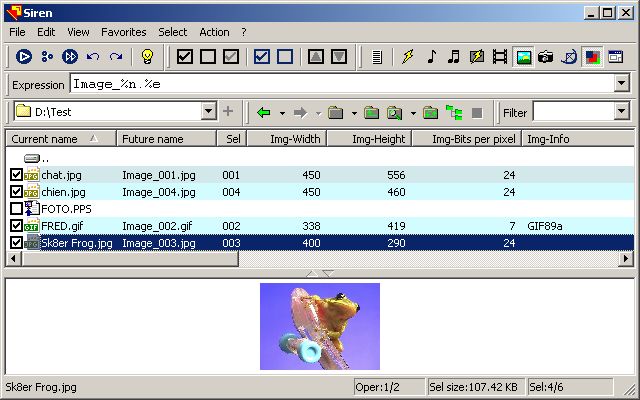This screenshot has height=400, width=640.
Task: Open the Expression field dropdown arrow
Action: point(621,84)
